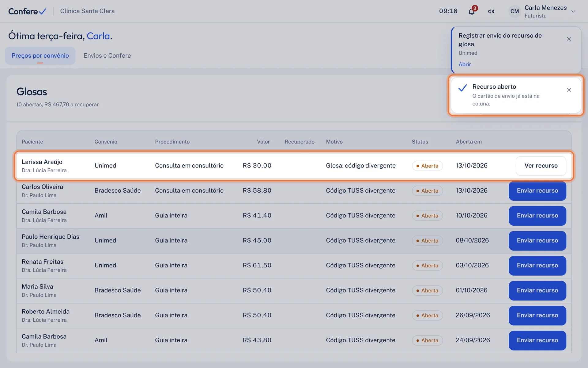Screen dimensions: 588x368
Task: Select patient name Larissa Araújo
Action: (42, 162)
